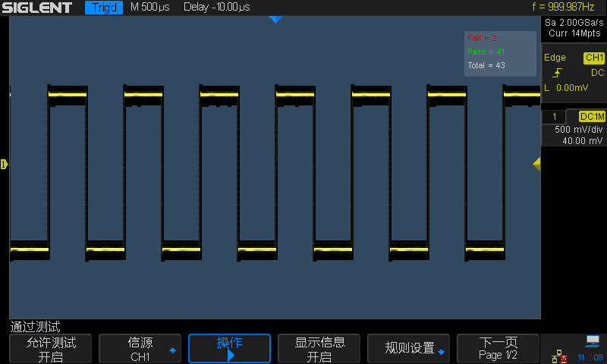607x364 pixels.
Task: Select the Delay -10.00μs readout
Action: (217, 7)
